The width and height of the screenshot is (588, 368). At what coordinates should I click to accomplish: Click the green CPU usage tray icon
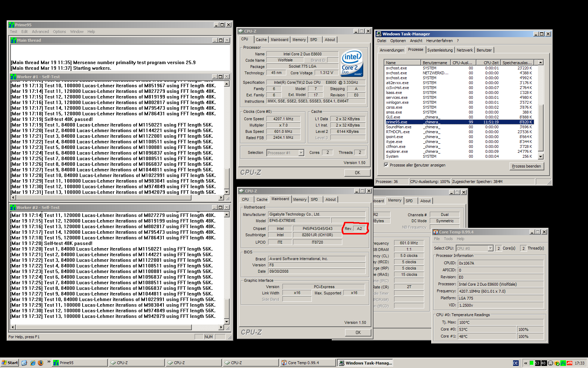pos(532,363)
